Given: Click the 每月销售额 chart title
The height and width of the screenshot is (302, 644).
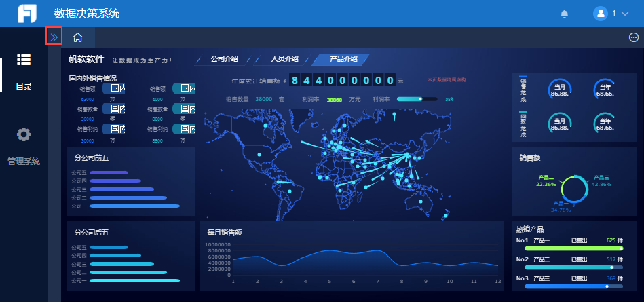Looking at the screenshot, I should point(225,232).
